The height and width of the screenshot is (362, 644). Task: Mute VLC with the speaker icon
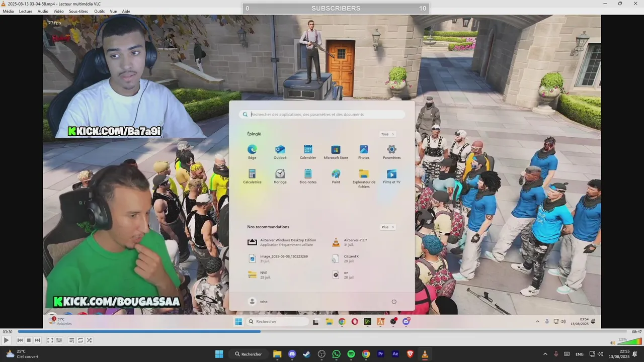(x=612, y=343)
